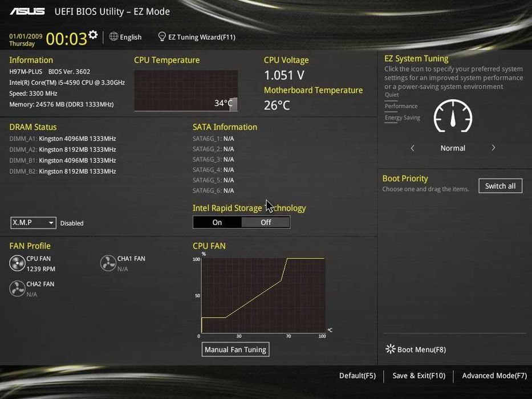Viewport: 532px width, 399px height.
Task: Click the 01/01/2009 date text
Action: tap(26, 36)
